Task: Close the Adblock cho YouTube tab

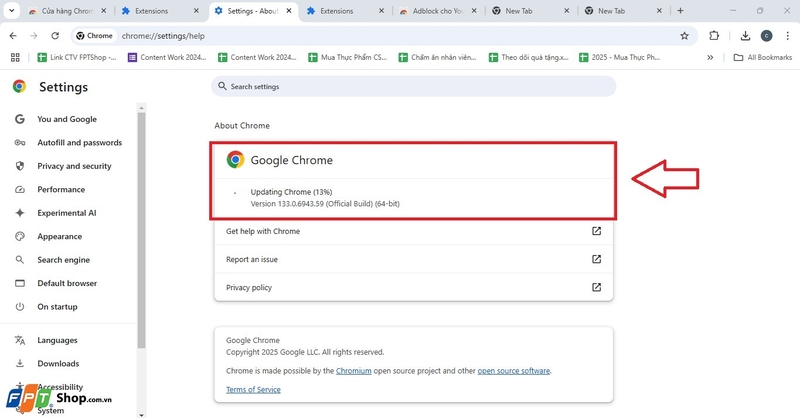Action: 474,11
